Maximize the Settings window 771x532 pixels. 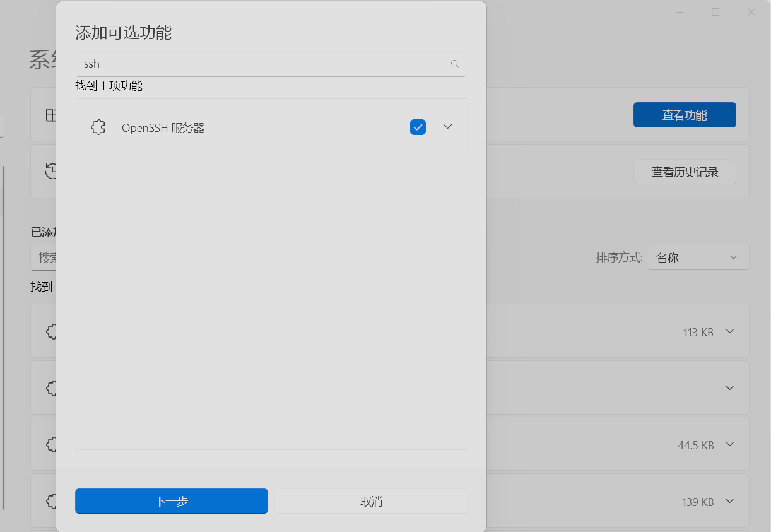click(715, 12)
